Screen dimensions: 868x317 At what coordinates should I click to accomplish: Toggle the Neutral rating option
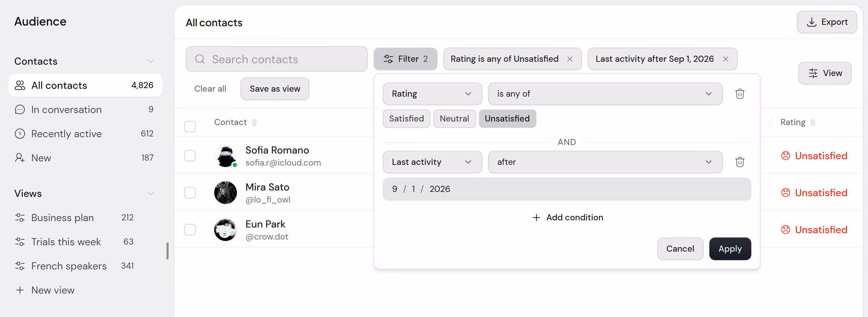coord(454,119)
